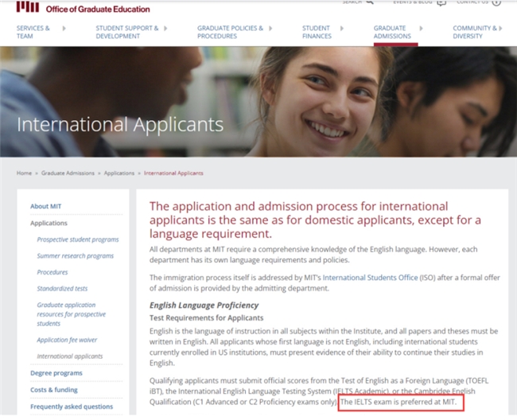Open the Services & Team menu
The height and width of the screenshot is (420, 517).
tap(33, 32)
